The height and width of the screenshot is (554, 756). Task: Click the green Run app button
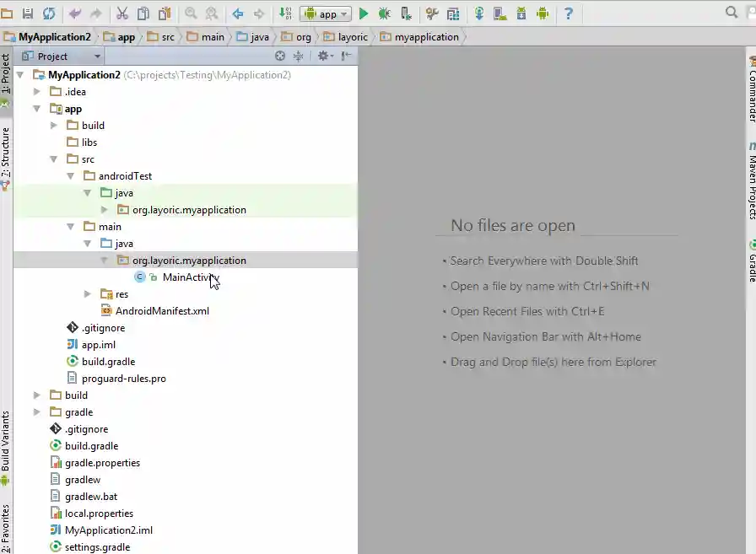pos(364,13)
